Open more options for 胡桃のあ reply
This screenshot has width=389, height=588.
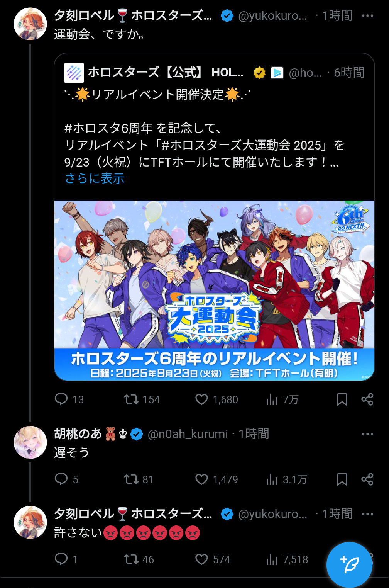coord(367,434)
